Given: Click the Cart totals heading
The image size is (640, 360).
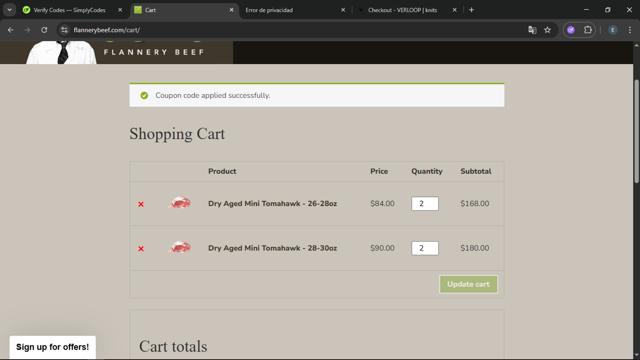Looking at the screenshot, I should click(x=173, y=347).
